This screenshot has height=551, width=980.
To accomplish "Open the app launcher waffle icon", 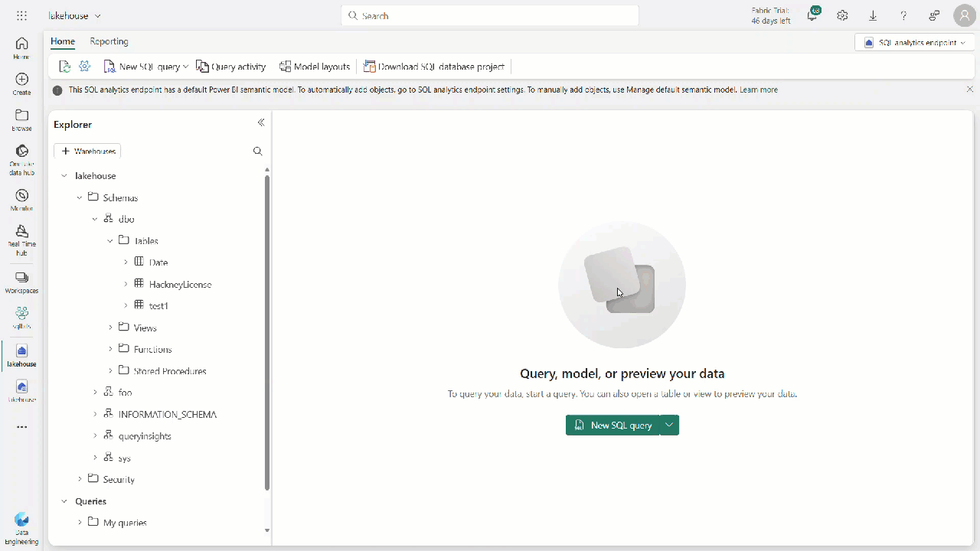I will pyautogui.click(x=21, y=15).
